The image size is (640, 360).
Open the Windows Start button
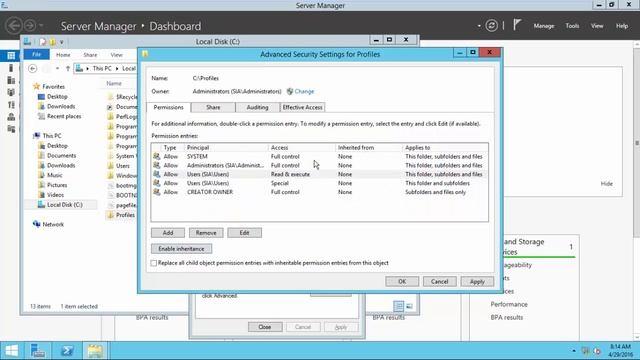[x=11, y=351]
